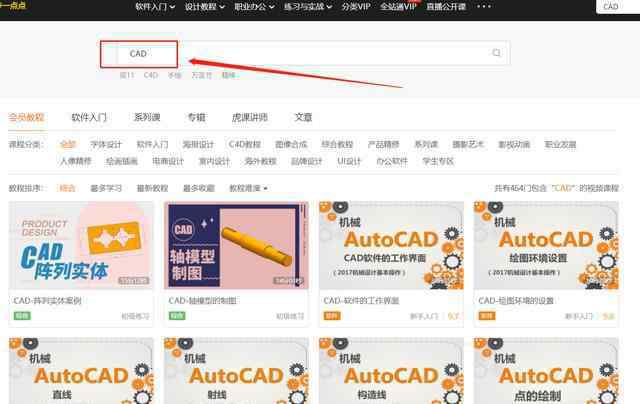
Task: Filter courses by 产品精修 category
Action: (x=383, y=144)
